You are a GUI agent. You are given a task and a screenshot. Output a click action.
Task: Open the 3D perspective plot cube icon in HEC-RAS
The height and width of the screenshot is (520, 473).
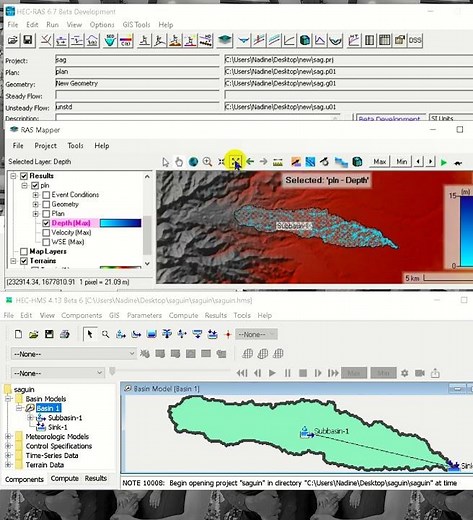tap(305, 41)
